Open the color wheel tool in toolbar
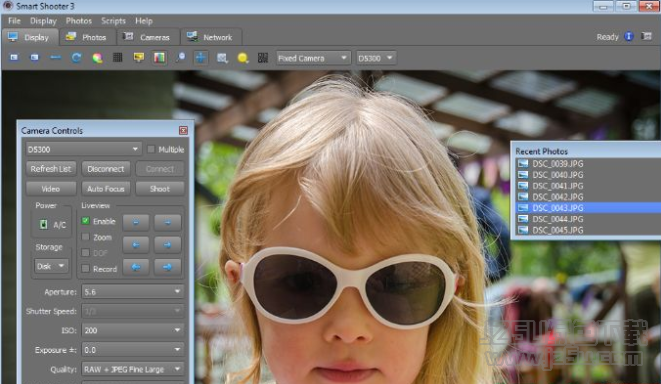 coord(97,58)
